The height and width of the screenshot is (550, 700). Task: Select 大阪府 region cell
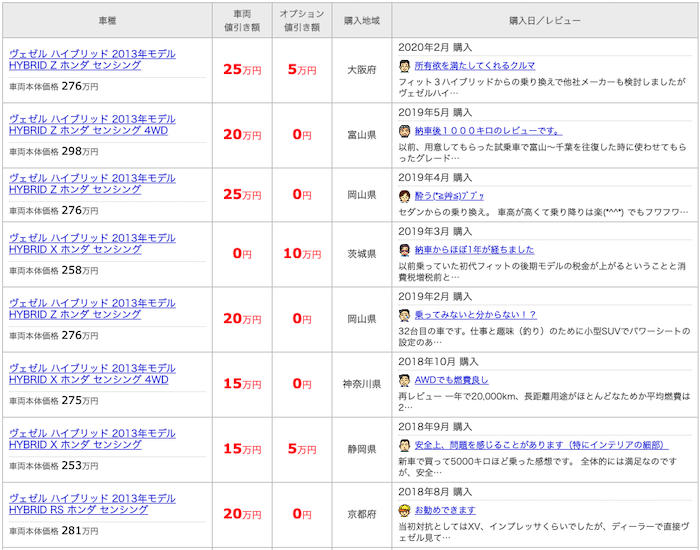[x=362, y=71]
